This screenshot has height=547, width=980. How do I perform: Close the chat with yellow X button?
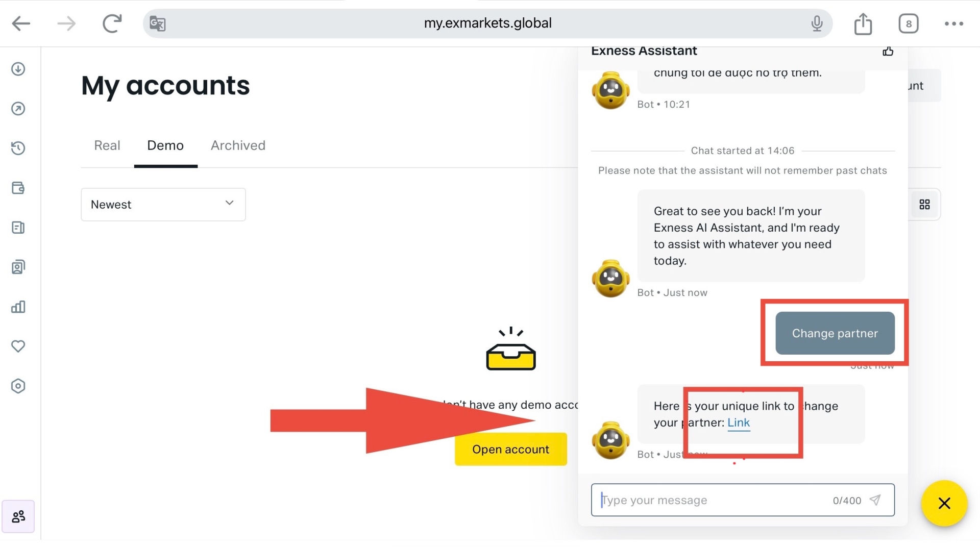[944, 503]
